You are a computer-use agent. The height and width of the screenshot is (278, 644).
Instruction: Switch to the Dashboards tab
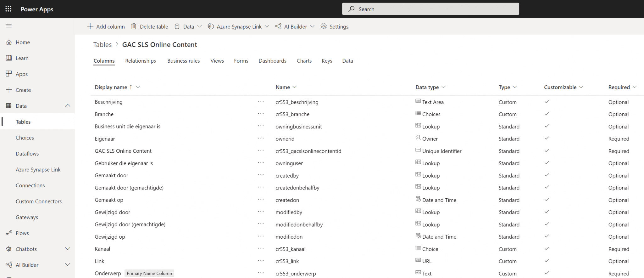coord(273,61)
